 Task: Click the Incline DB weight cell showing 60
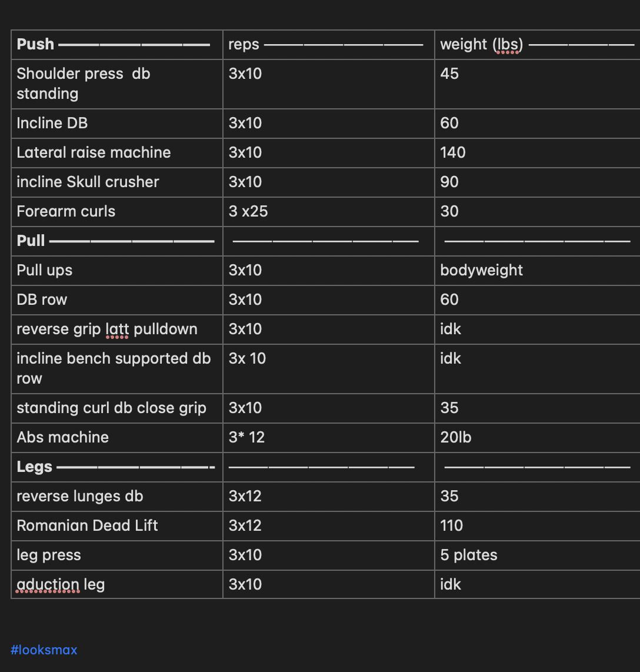[538, 124]
